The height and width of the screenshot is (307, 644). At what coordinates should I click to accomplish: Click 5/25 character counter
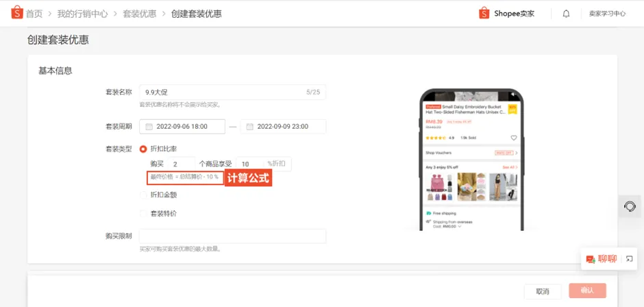coord(313,92)
